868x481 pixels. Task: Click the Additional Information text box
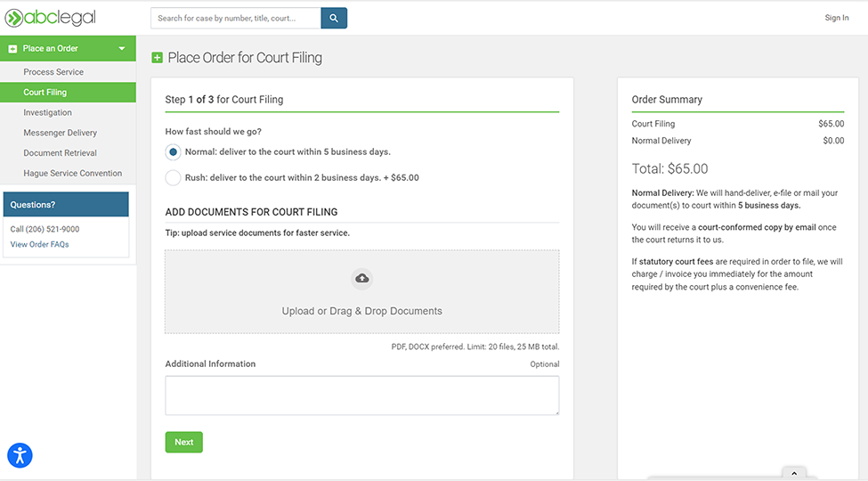(361, 395)
